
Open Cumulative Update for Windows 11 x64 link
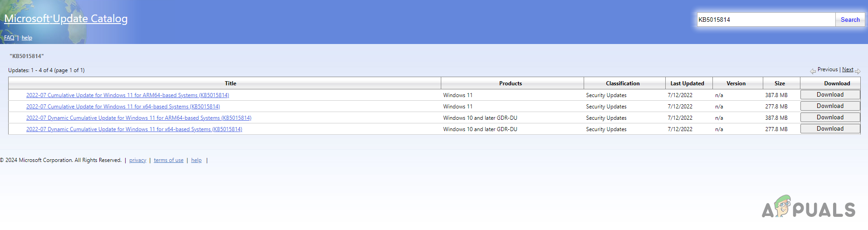click(x=123, y=107)
